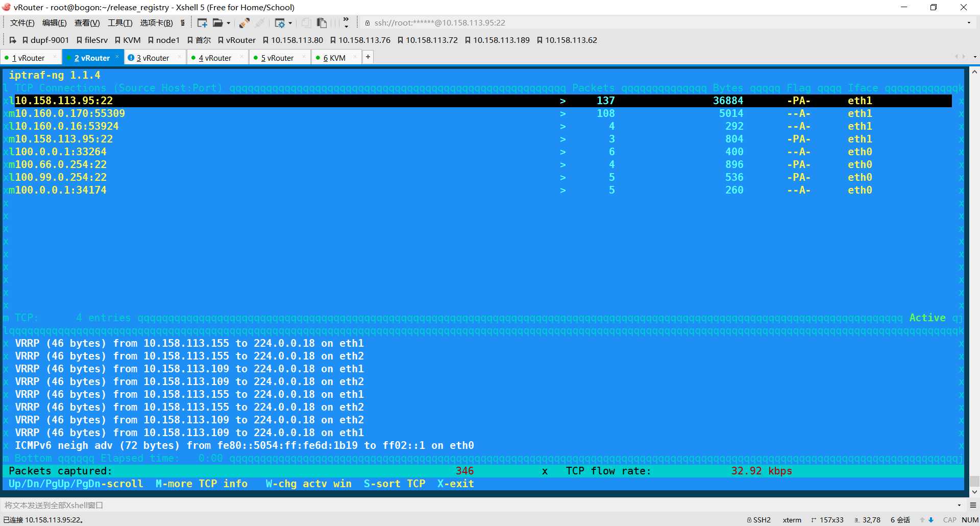Expand the Properties icon dropdown arrow
Viewport: 980px width, 526px height.
[290, 23]
